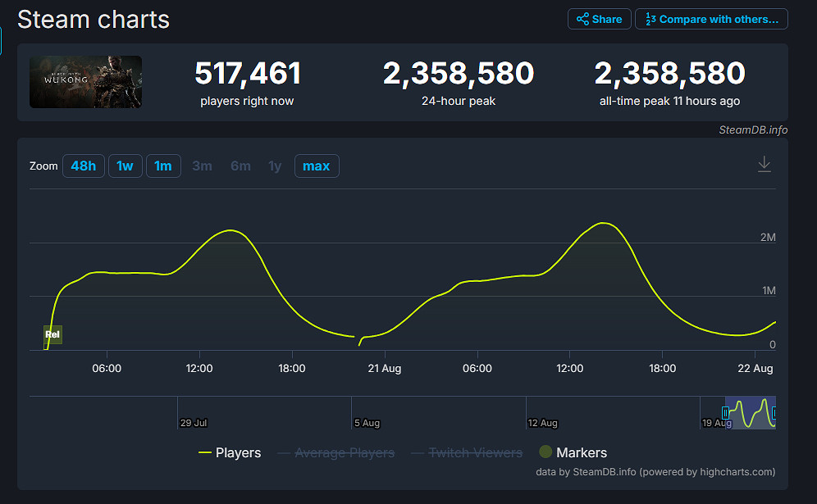The width and height of the screenshot is (817, 504).
Task: Set chart zoom to 1w
Action: point(125,166)
